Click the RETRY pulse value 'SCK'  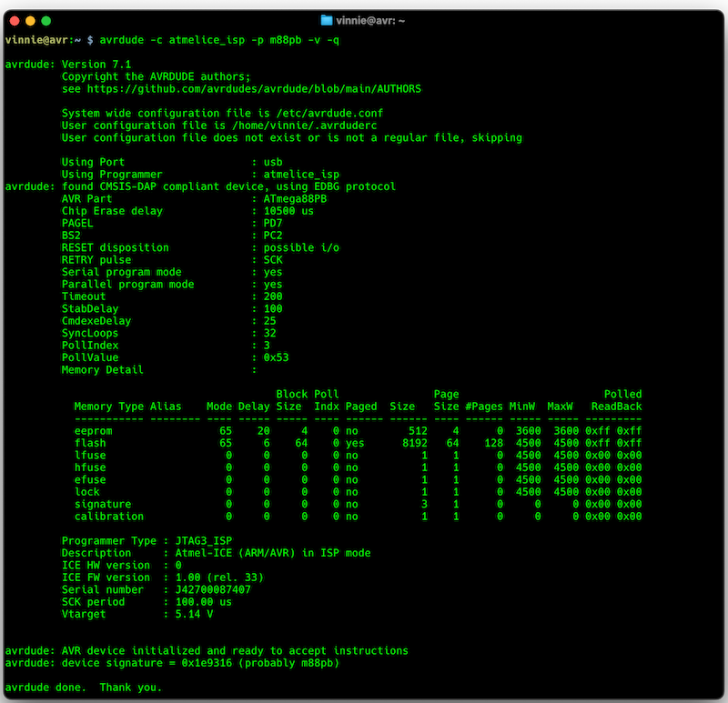(x=273, y=260)
